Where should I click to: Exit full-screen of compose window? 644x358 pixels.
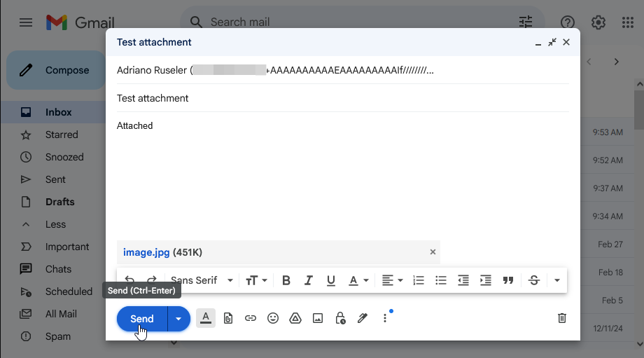tap(552, 42)
